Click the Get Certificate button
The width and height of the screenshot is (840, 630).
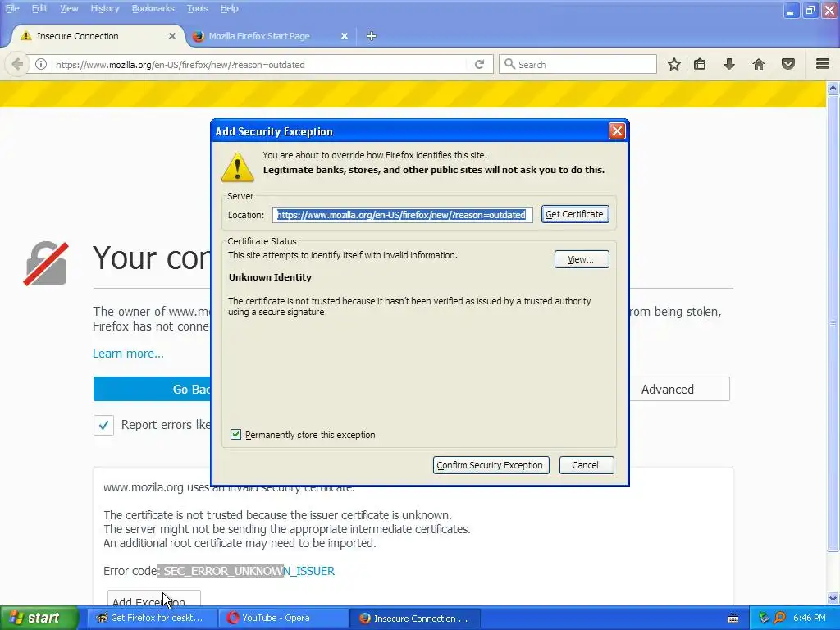575,214
